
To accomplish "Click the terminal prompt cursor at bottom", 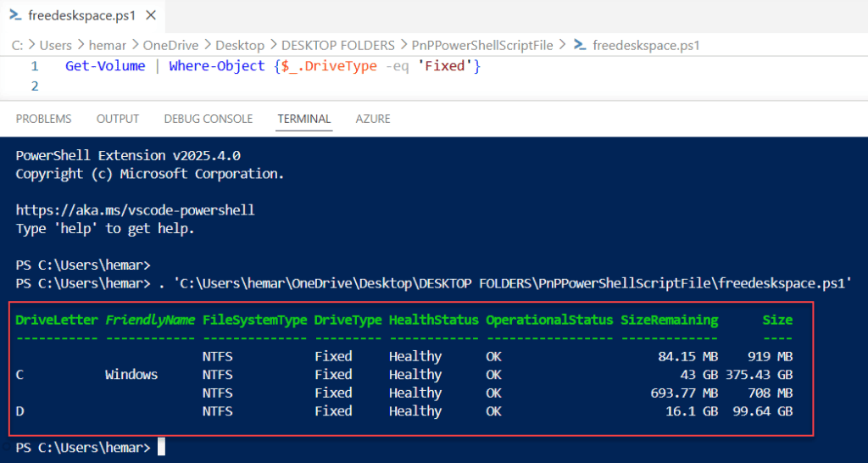I will [x=161, y=447].
